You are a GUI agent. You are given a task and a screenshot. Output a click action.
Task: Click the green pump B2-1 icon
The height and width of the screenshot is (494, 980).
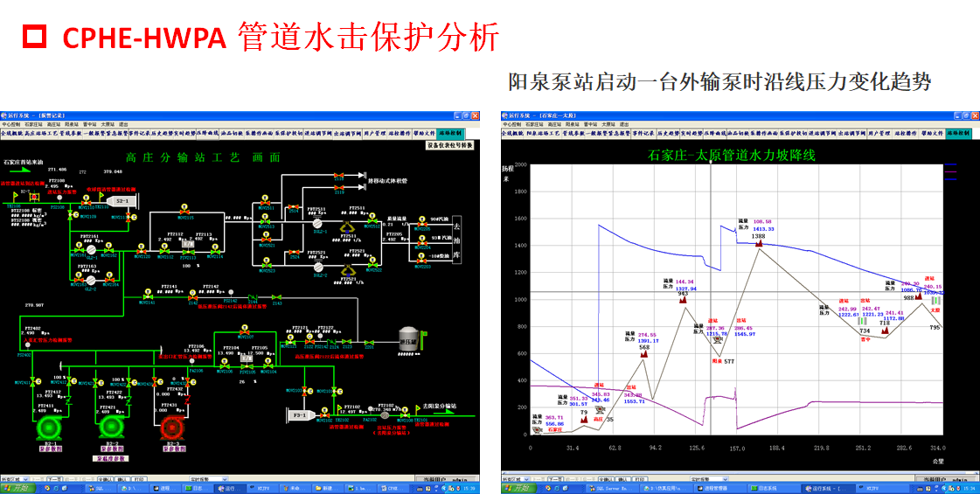coord(50,428)
